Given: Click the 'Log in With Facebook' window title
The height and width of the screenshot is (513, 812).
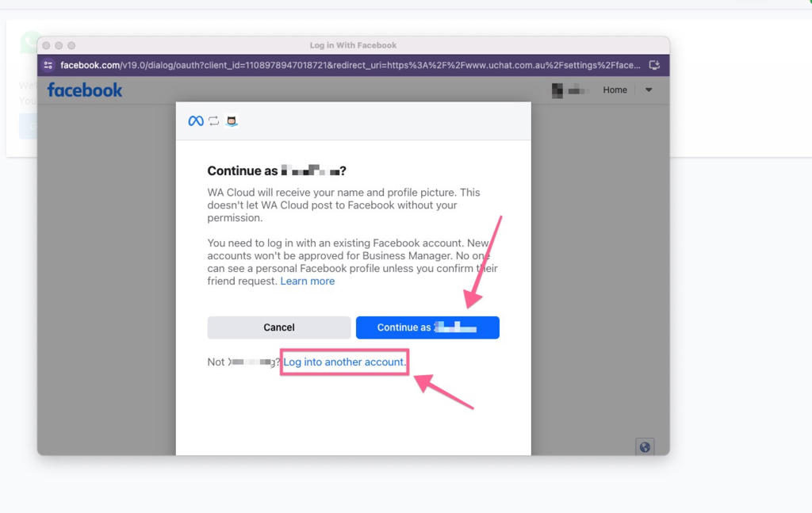Looking at the screenshot, I should (353, 45).
